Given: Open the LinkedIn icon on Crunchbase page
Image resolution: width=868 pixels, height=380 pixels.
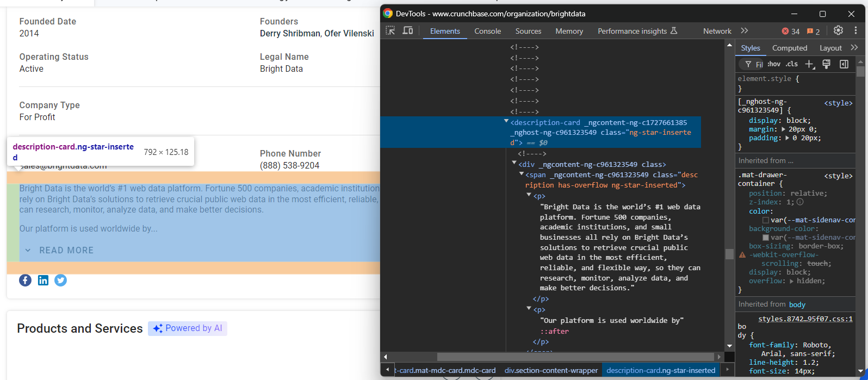Looking at the screenshot, I should pyautogui.click(x=43, y=281).
